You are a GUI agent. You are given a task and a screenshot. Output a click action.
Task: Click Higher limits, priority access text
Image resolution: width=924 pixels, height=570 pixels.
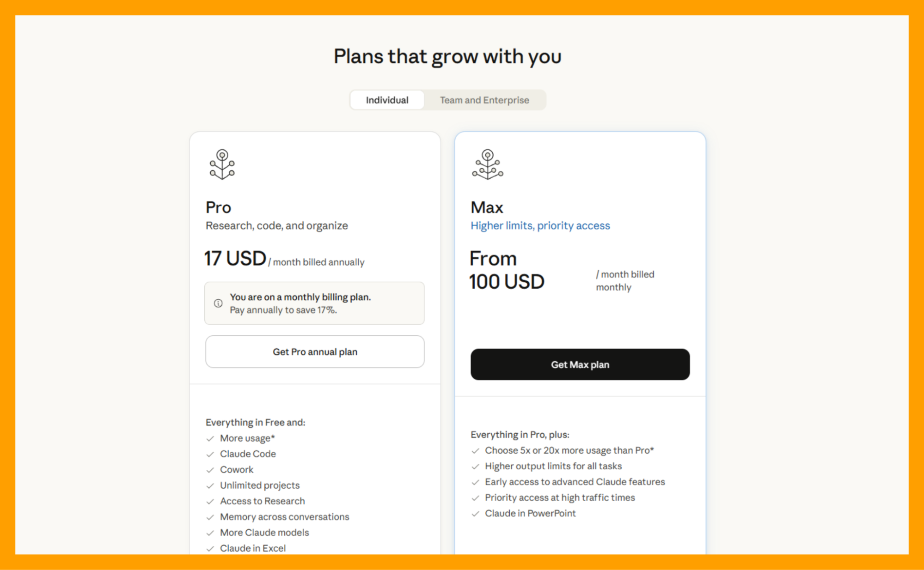coord(540,225)
